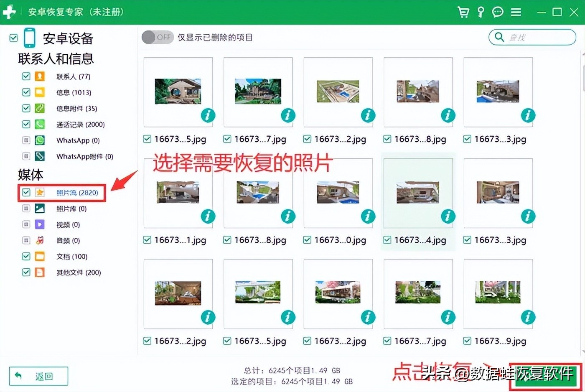Screen dimensions: 585x392
Task: Open 其他文件 (200) category
Action: point(79,272)
